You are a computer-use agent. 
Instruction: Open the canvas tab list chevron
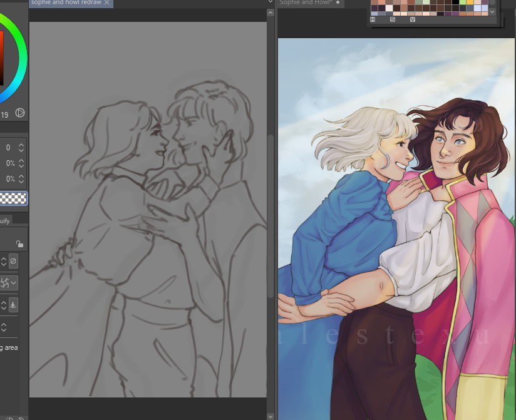point(271,2)
